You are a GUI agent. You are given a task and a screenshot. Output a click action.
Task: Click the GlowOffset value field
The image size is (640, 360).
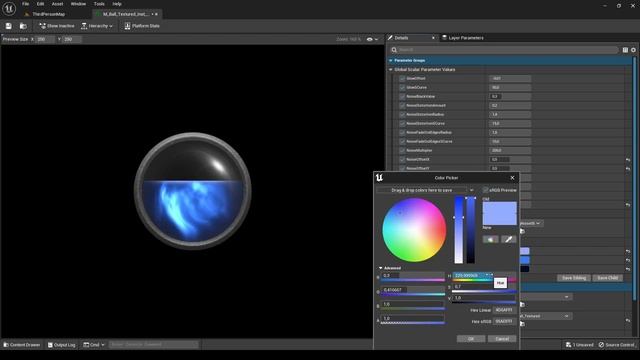[x=510, y=78]
